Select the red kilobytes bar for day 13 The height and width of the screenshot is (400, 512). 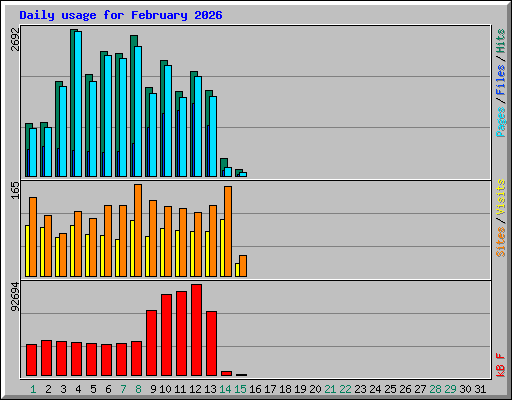(x=211, y=344)
